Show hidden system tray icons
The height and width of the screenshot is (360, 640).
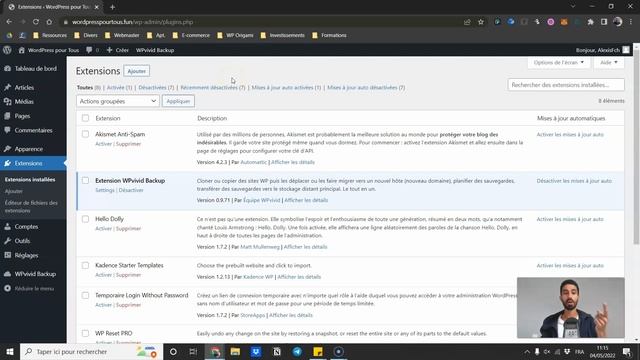[x=527, y=351]
